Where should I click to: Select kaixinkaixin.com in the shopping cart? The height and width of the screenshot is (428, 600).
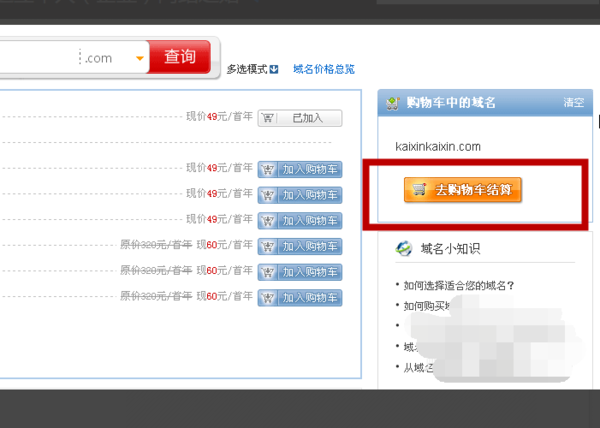(x=438, y=146)
